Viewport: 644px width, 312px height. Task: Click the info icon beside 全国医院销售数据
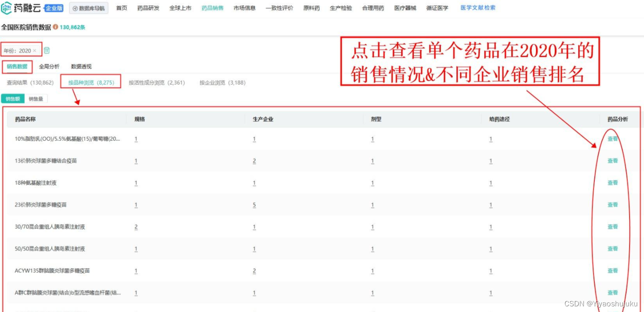coord(55,27)
